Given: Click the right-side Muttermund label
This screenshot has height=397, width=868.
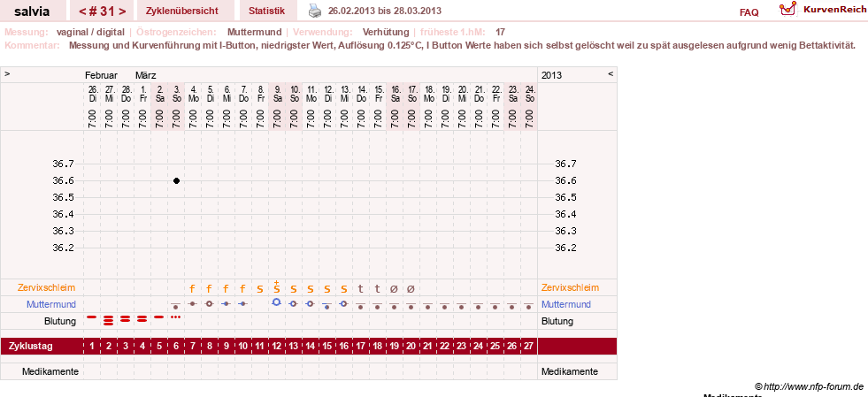Looking at the screenshot, I should pos(566,304).
